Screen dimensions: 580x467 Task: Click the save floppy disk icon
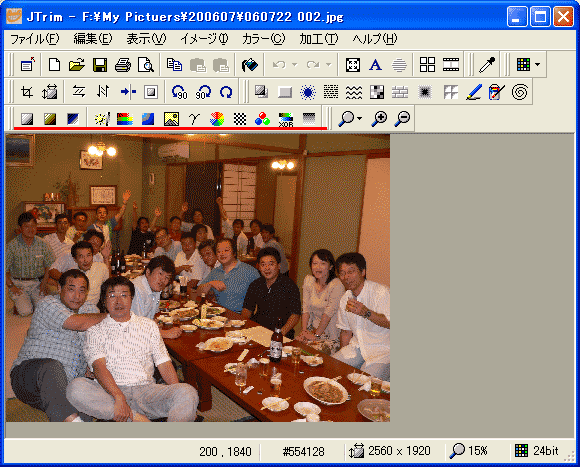(100, 65)
